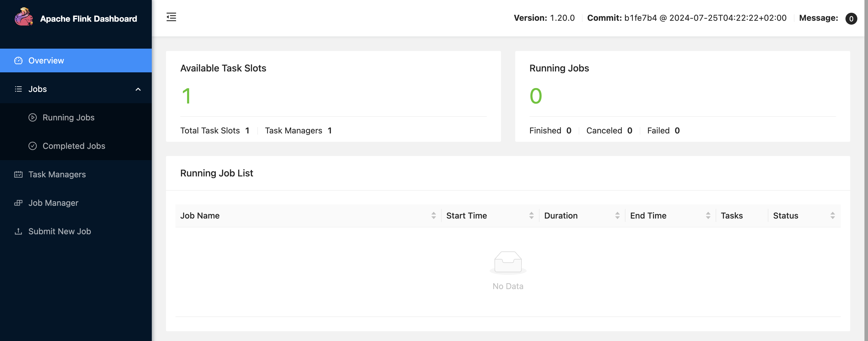Click the Overview dashboard gauge icon
The height and width of the screenshot is (341, 868).
[18, 61]
